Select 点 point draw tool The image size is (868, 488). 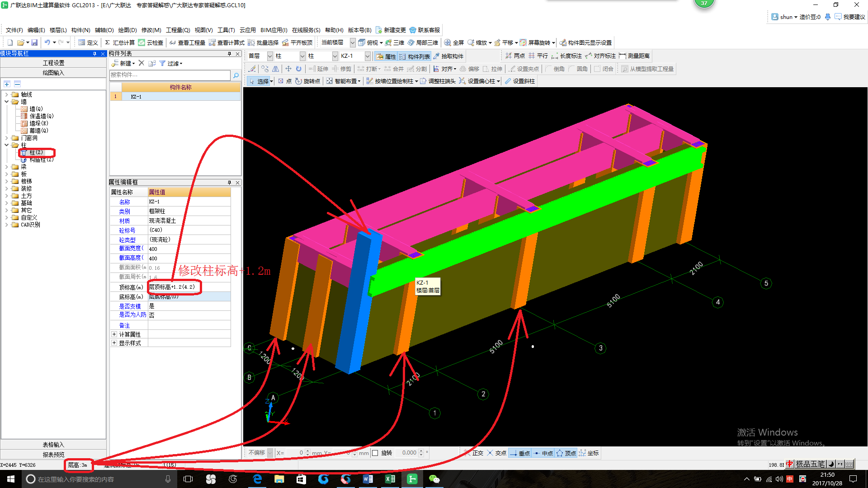(284, 81)
